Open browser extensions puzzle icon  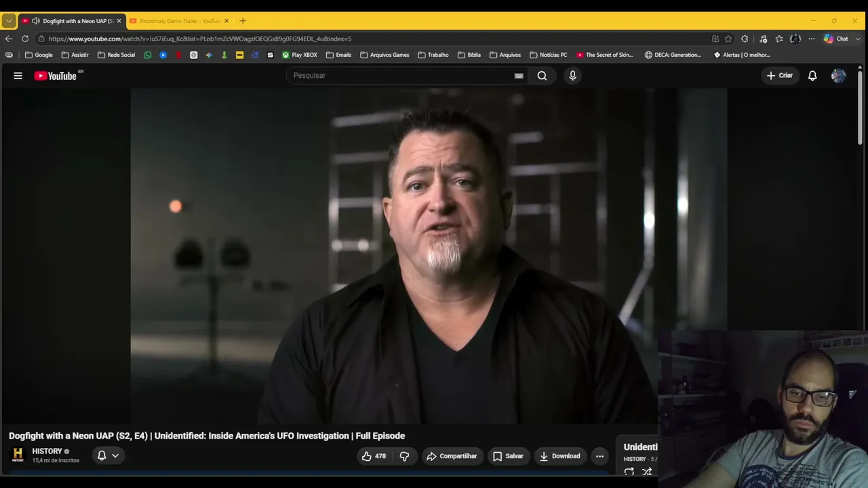pyautogui.click(x=745, y=39)
